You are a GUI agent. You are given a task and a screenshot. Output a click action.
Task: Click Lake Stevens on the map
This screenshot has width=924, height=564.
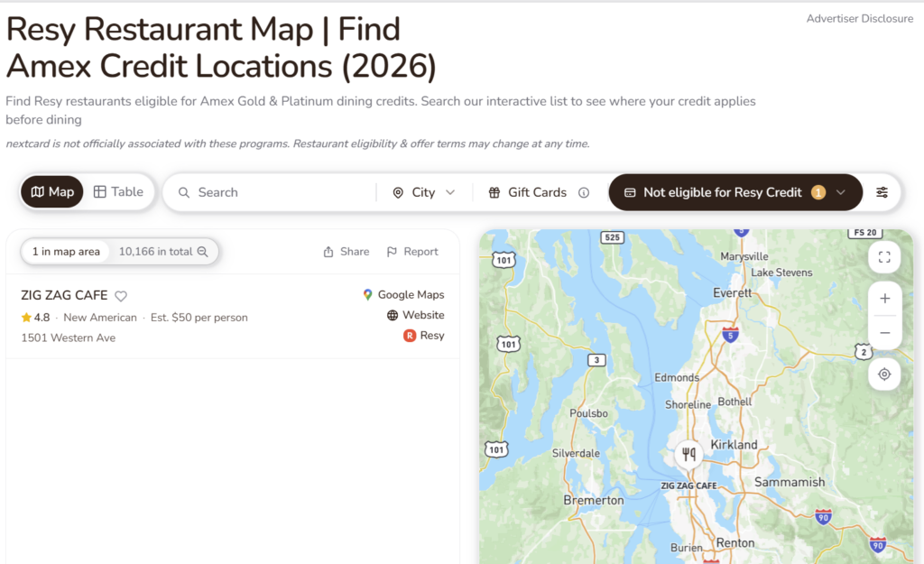(x=781, y=273)
